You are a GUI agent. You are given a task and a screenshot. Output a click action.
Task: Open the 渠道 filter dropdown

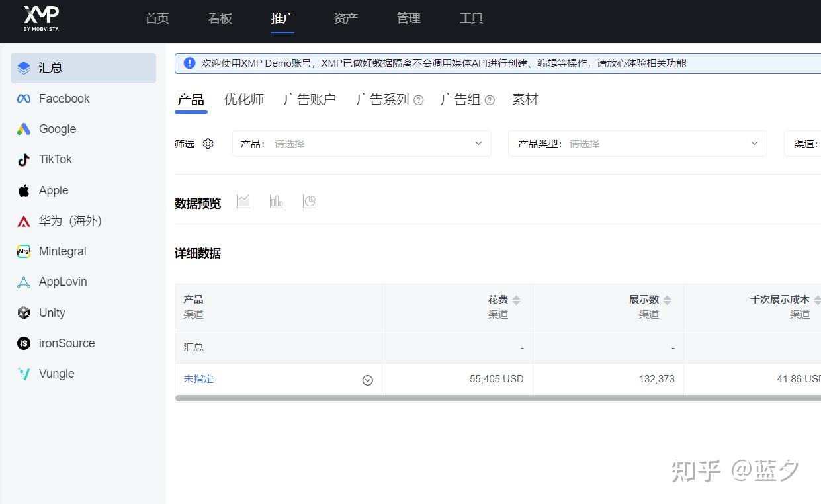802,144
